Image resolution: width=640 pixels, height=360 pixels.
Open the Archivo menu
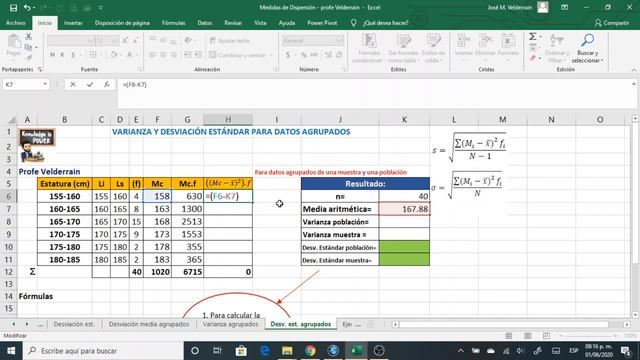pos(16,23)
